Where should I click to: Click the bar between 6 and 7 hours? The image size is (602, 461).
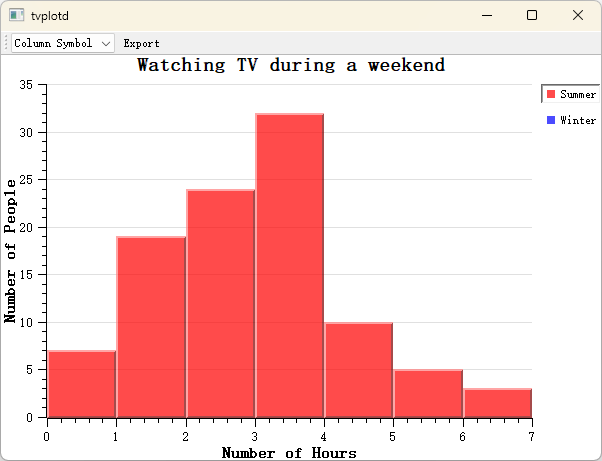click(x=498, y=403)
